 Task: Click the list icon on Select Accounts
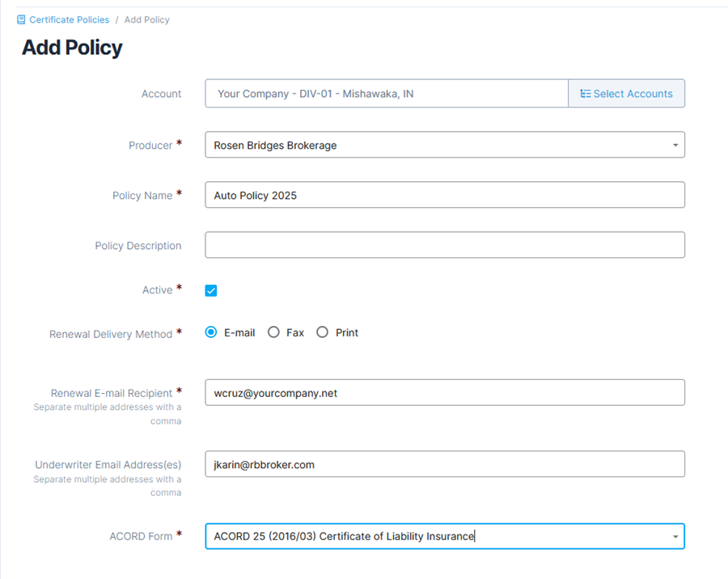pyautogui.click(x=585, y=94)
